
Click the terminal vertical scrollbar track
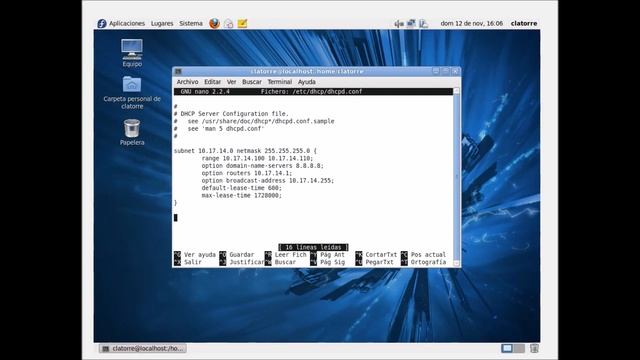point(456,177)
